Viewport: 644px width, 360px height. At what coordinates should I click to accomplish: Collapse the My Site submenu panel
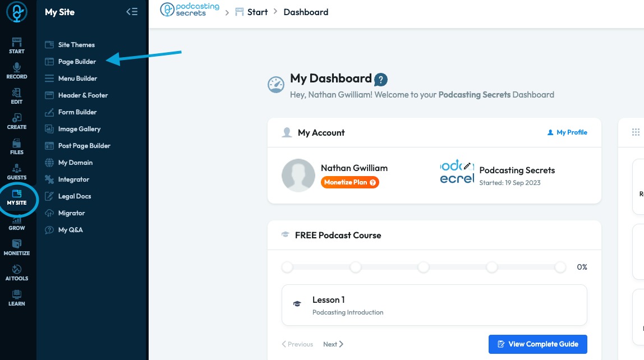(132, 11)
